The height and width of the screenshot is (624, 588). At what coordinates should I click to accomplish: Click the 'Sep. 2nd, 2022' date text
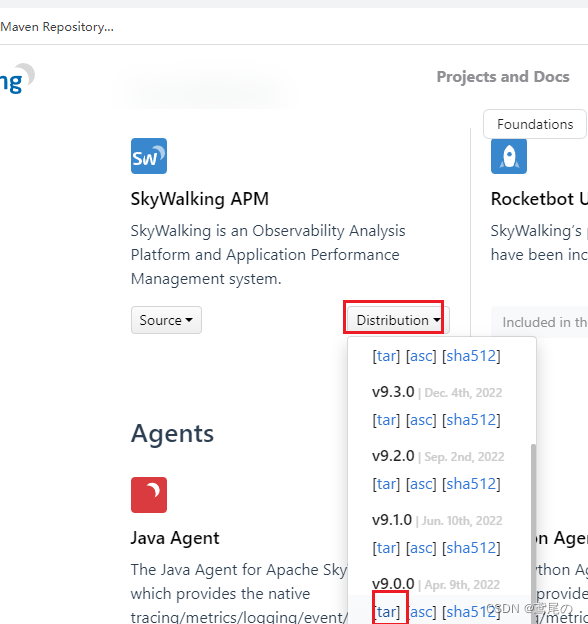pos(464,456)
